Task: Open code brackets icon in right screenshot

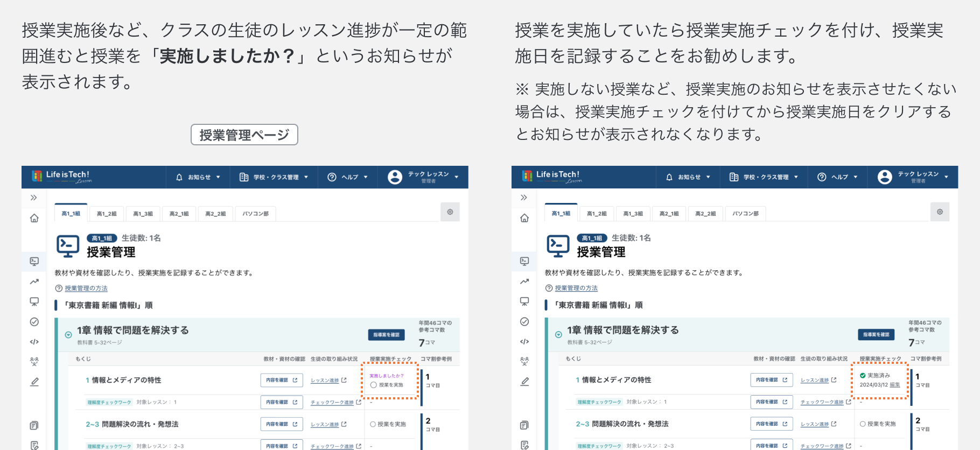Action: tap(524, 342)
